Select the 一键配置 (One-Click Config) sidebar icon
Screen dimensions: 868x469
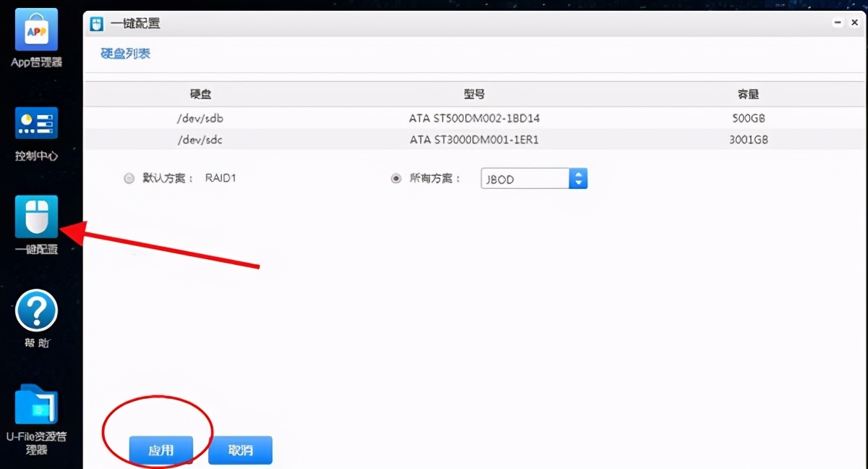[35, 217]
